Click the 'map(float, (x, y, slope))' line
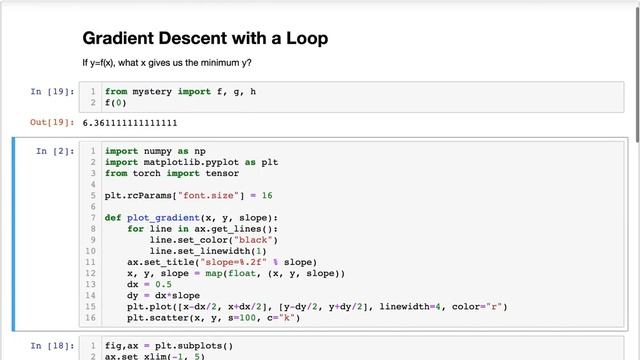Image resolution: width=640 pixels, height=360 pixels. click(x=236, y=273)
